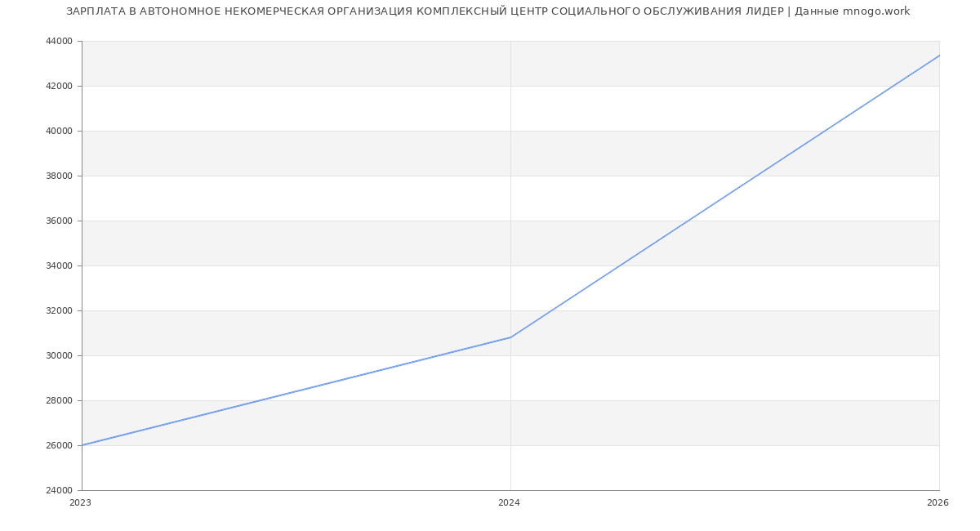Click the 28000 y-axis label
Image resolution: width=980 pixels, height=531 pixels.
(60, 400)
